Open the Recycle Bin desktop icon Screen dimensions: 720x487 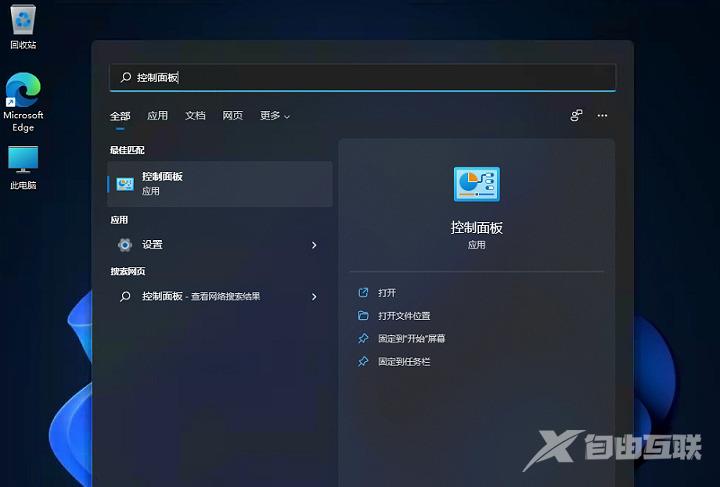[x=23, y=26]
